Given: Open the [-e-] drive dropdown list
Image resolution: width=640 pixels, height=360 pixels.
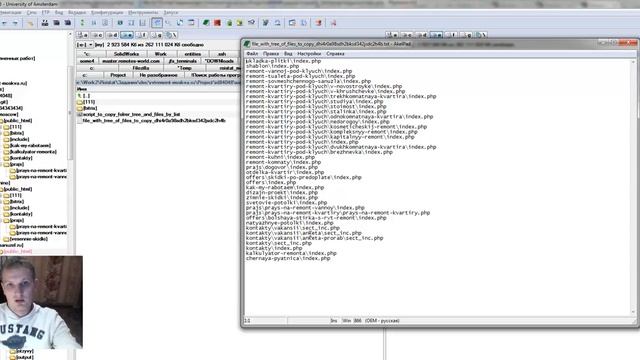Looking at the screenshot, I should click(x=85, y=44).
